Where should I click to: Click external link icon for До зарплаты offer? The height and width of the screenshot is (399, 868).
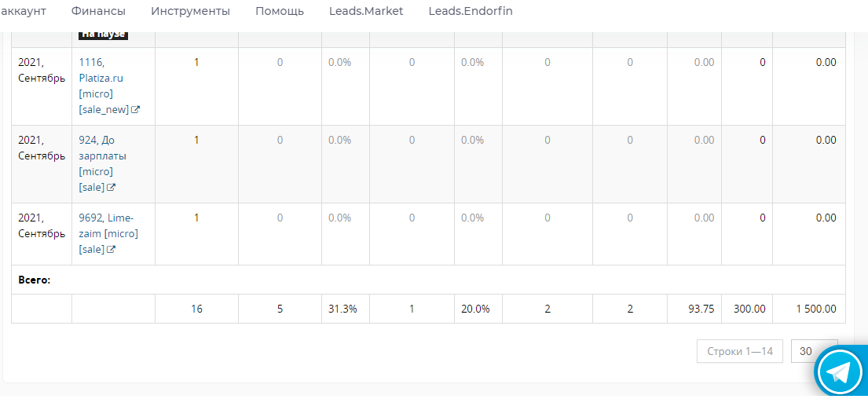tap(112, 188)
